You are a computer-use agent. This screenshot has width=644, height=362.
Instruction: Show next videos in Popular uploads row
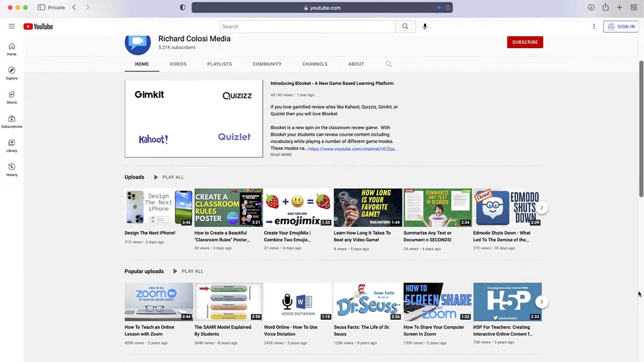tap(542, 302)
